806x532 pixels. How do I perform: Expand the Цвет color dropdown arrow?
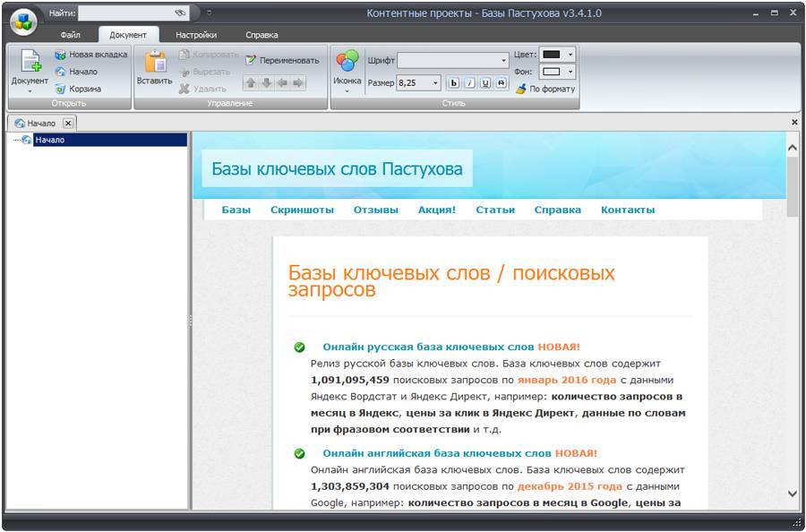570,55
